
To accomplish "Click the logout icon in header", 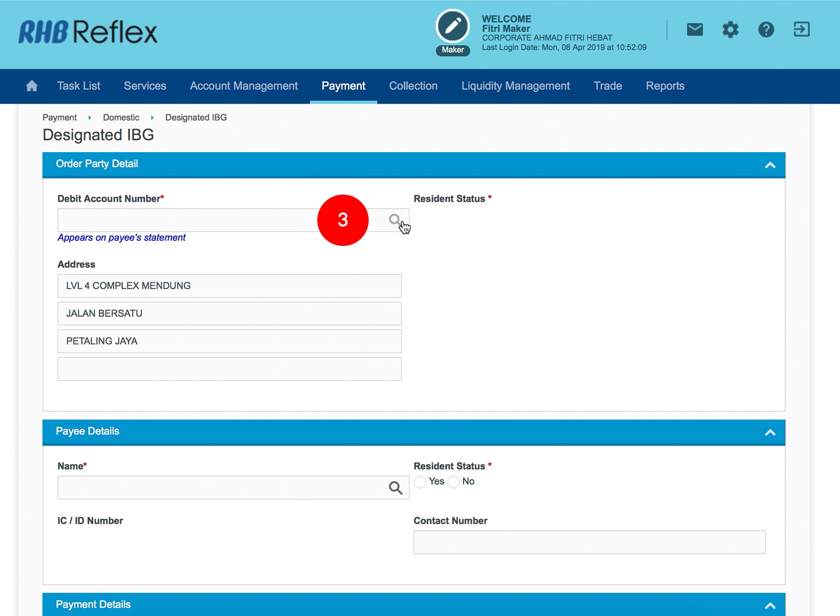I will coord(801,30).
